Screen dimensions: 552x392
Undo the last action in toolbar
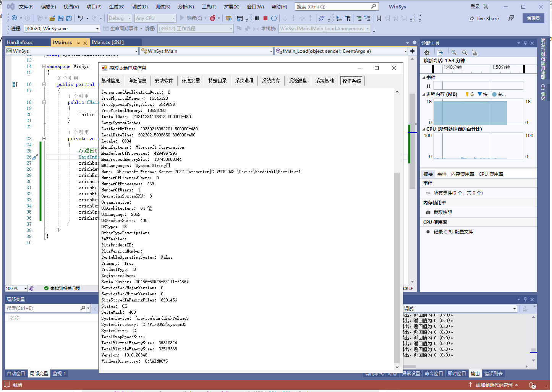tap(81, 18)
